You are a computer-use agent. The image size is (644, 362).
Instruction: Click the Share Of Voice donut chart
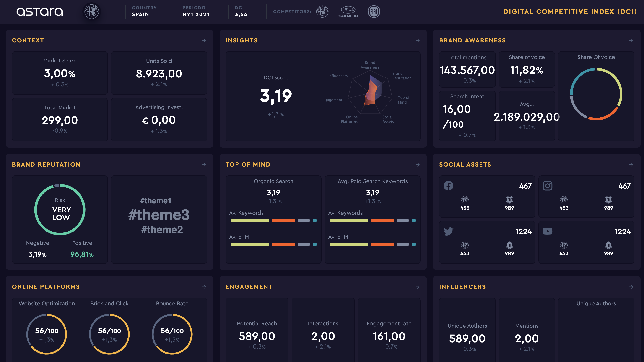pyautogui.click(x=596, y=94)
